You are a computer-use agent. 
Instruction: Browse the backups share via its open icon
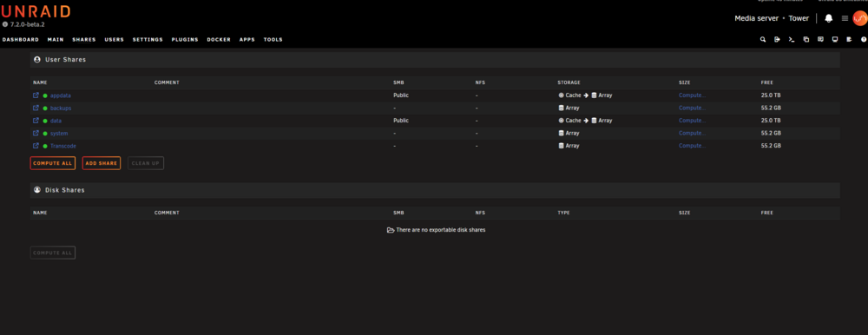[36, 108]
